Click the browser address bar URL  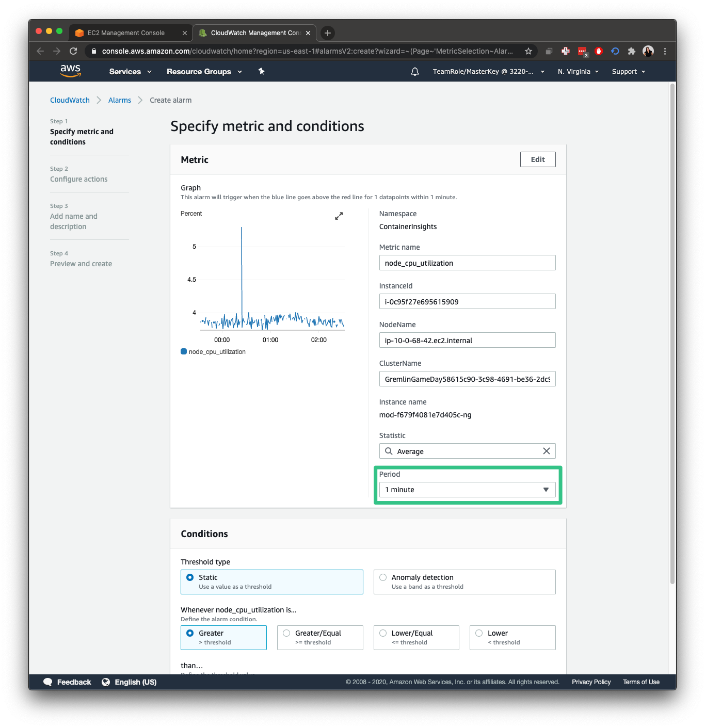pos(308,51)
